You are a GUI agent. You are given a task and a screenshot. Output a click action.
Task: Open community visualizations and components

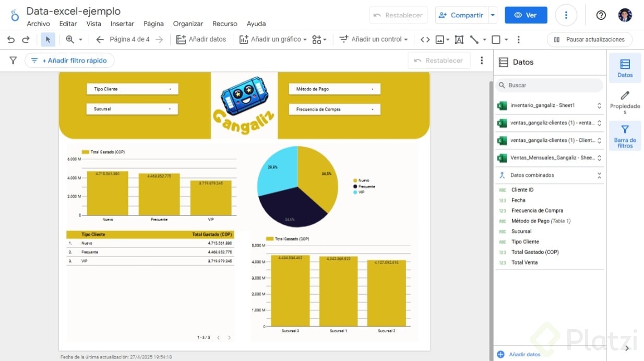click(x=319, y=40)
